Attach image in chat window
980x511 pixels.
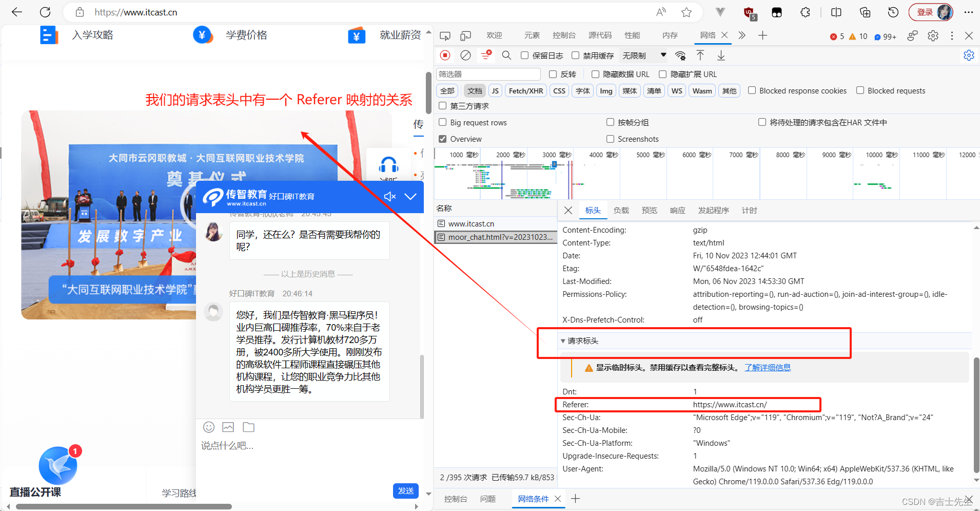228,427
